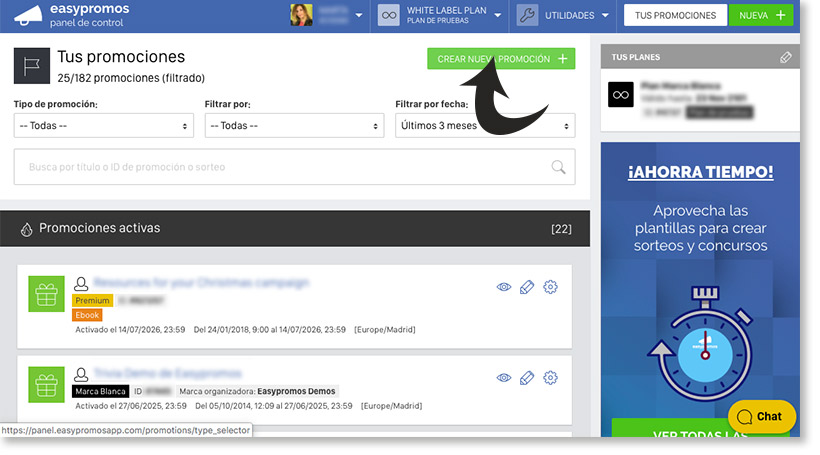Open the Utilidades menu
The height and width of the screenshot is (455, 820).
click(577, 16)
